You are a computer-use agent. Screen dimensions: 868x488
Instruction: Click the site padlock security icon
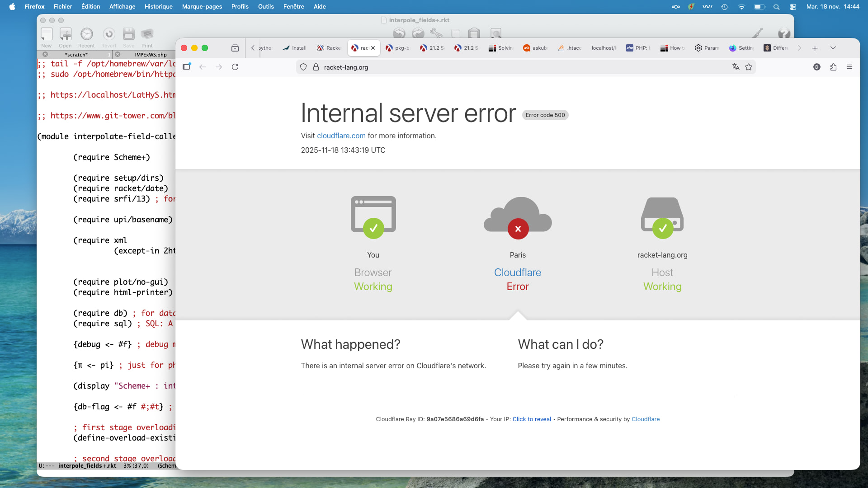[x=316, y=67]
